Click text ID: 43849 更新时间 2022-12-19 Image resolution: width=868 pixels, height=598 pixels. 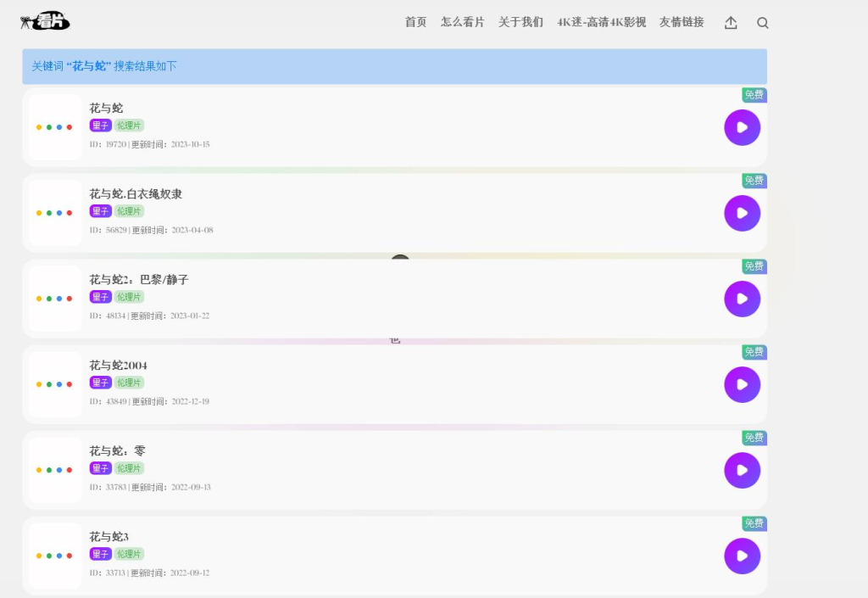pyautogui.click(x=149, y=401)
